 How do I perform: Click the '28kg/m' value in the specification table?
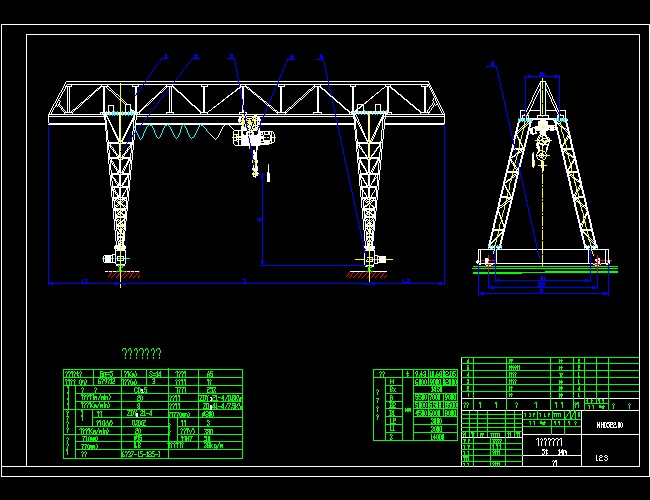pyautogui.click(x=214, y=446)
